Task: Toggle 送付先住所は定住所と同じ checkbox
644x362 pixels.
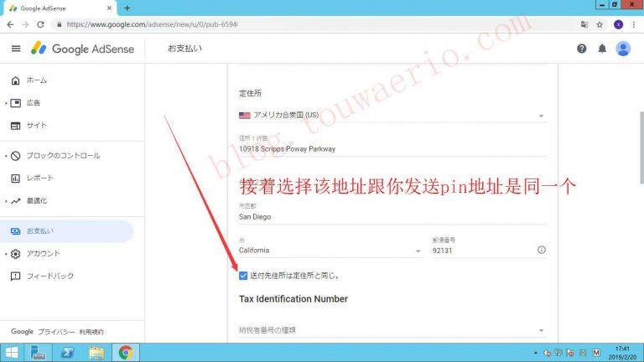Action: [243, 276]
